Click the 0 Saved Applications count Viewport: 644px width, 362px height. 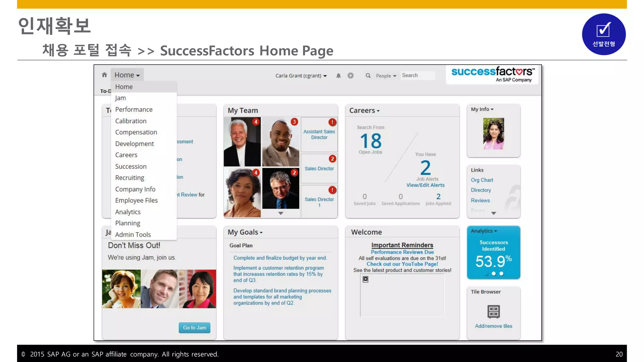tap(401, 196)
